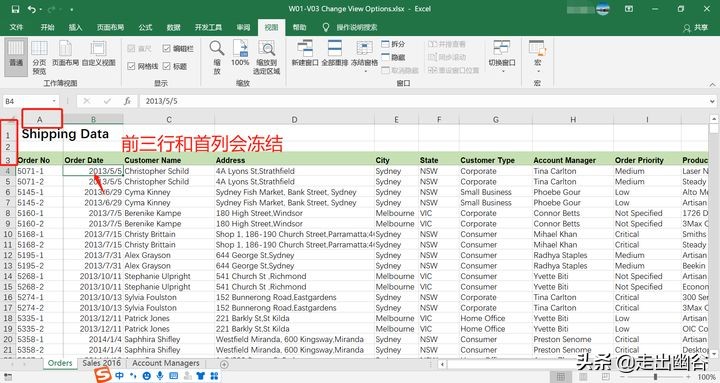Switch to 页面布局 page layout view icon
This screenshot has width=720, height=383.
tap(65, 53)
